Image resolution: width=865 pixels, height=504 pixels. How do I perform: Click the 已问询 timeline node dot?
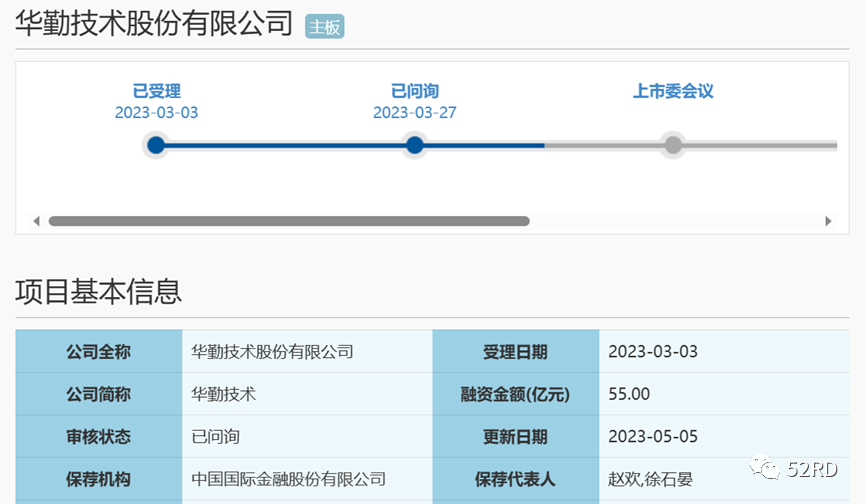pyautogui.click(x=414, y=145)
